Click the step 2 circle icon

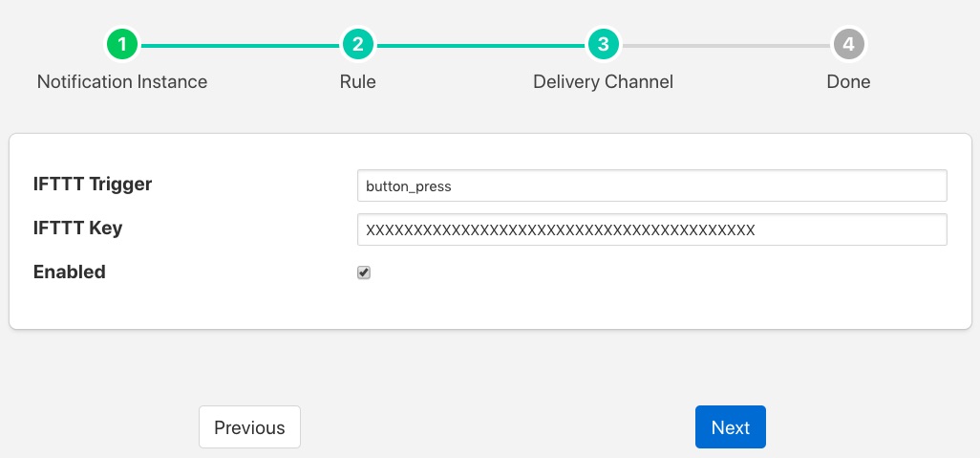pyautogui.click(x=357, y=44)
